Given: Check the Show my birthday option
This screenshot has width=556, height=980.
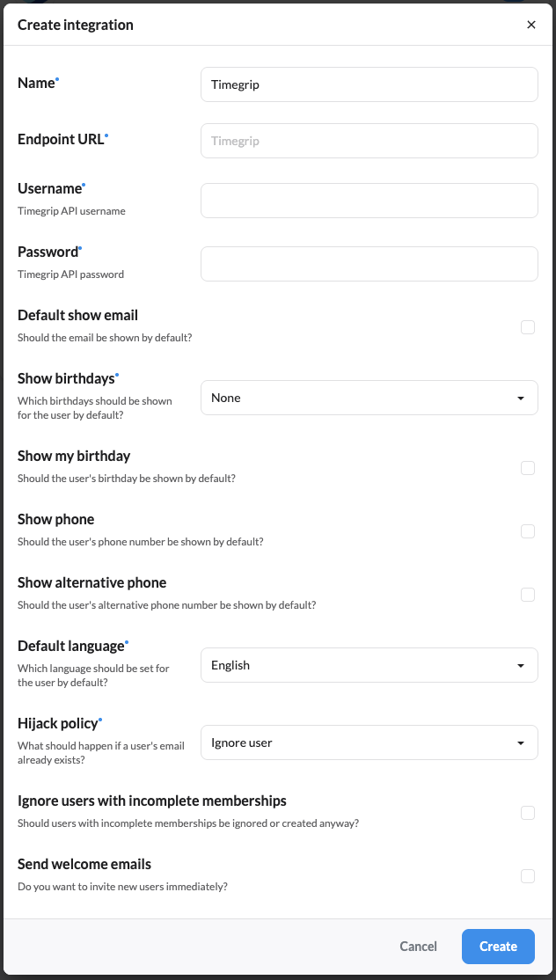Looking at the screenshot, I should point(528,468).
